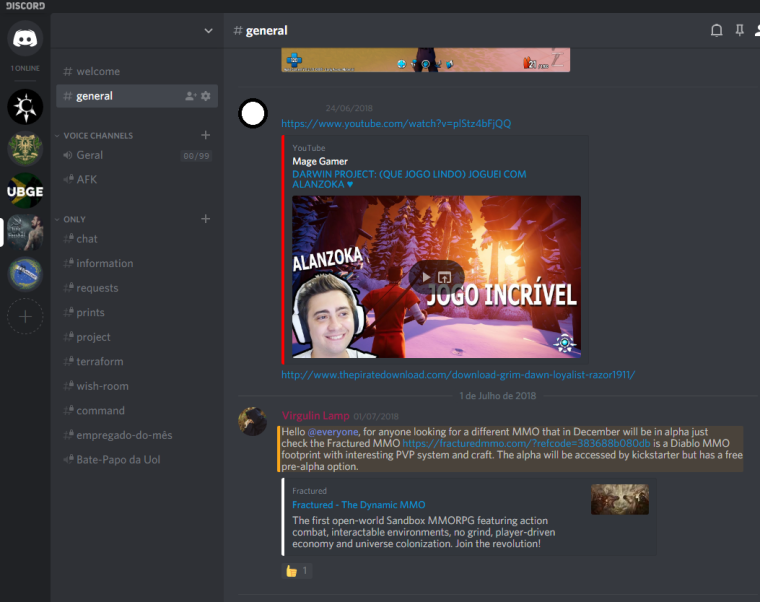Open Virgulin Lamp avatar profile
Image resolution: width=760 pixels, height=602 pixels.
click(253, 421)
